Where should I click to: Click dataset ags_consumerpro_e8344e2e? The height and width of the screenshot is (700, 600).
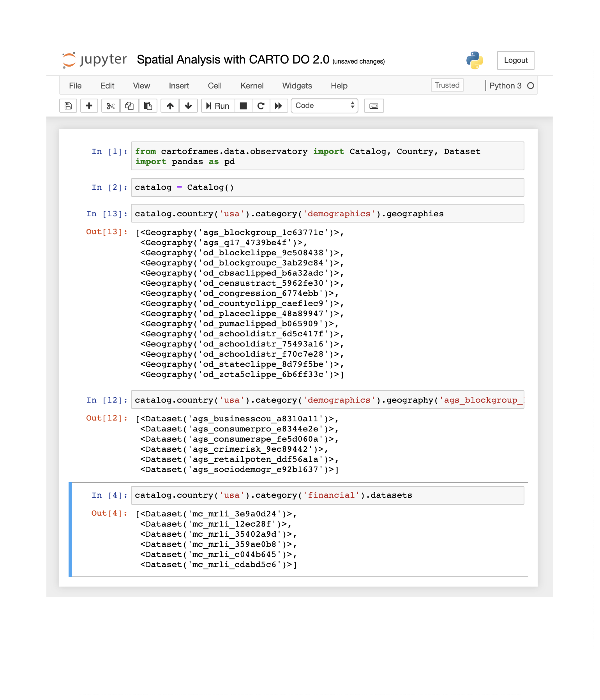coord(239,429)
